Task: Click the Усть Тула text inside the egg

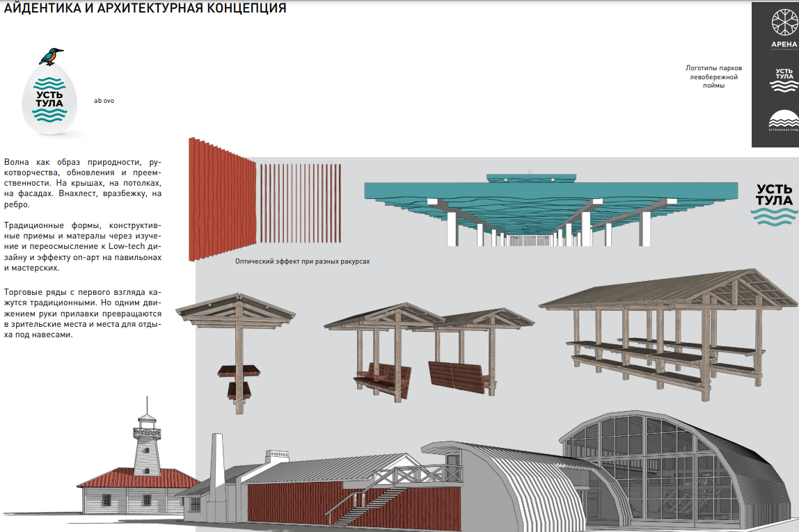Action: click(x=49, y=99)
